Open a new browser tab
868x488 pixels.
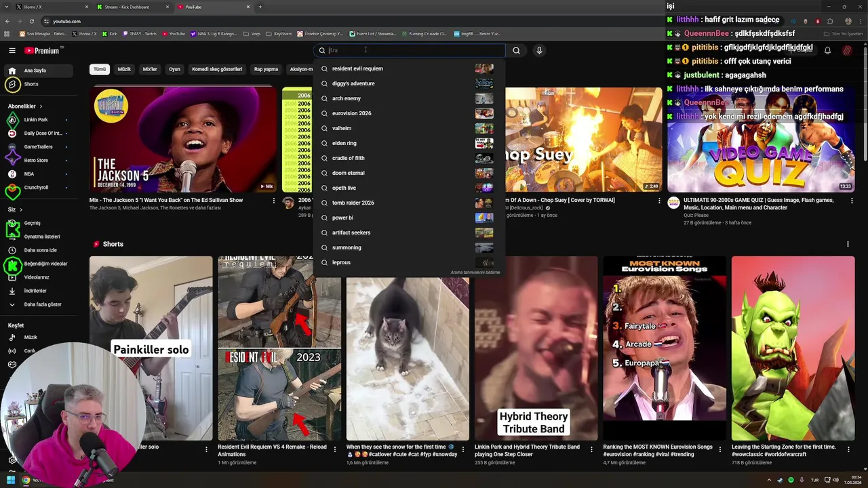[x=260, y=7]
